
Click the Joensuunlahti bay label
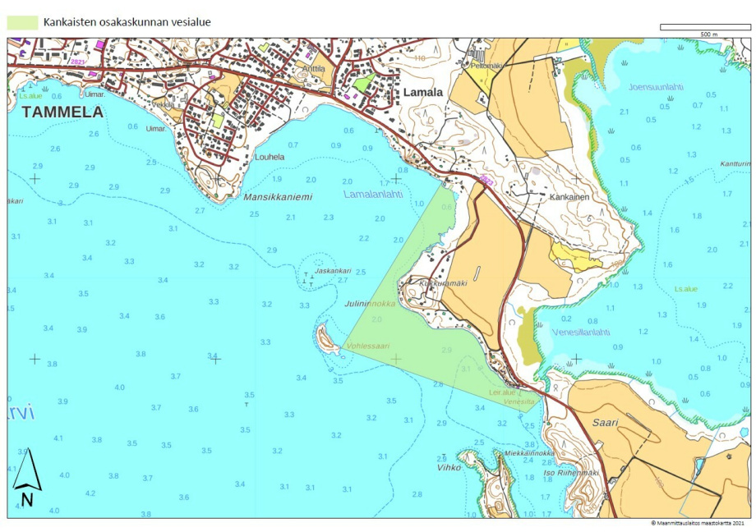[x=655, y=86]
